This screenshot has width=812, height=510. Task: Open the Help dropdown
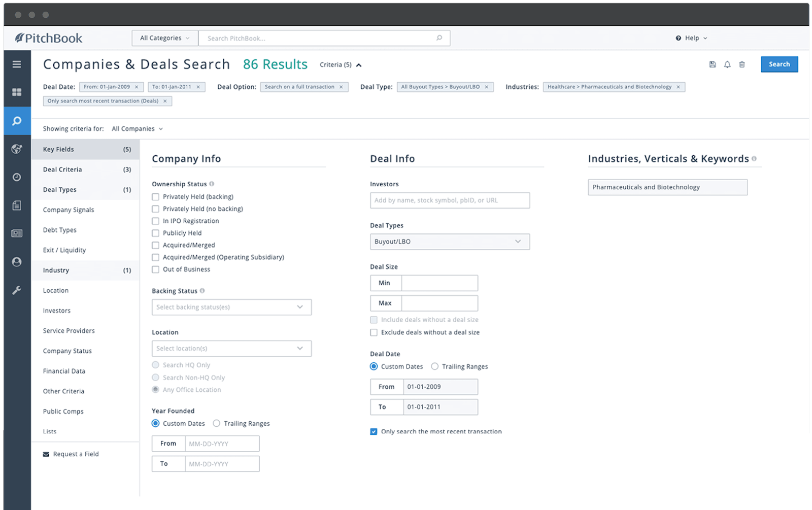click(691, 38)
